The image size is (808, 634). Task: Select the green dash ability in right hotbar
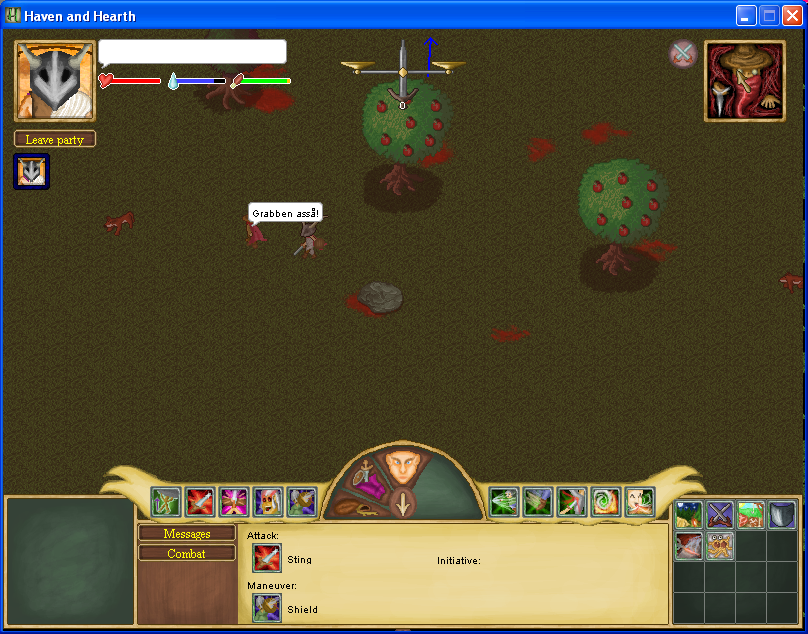point(503,502)
